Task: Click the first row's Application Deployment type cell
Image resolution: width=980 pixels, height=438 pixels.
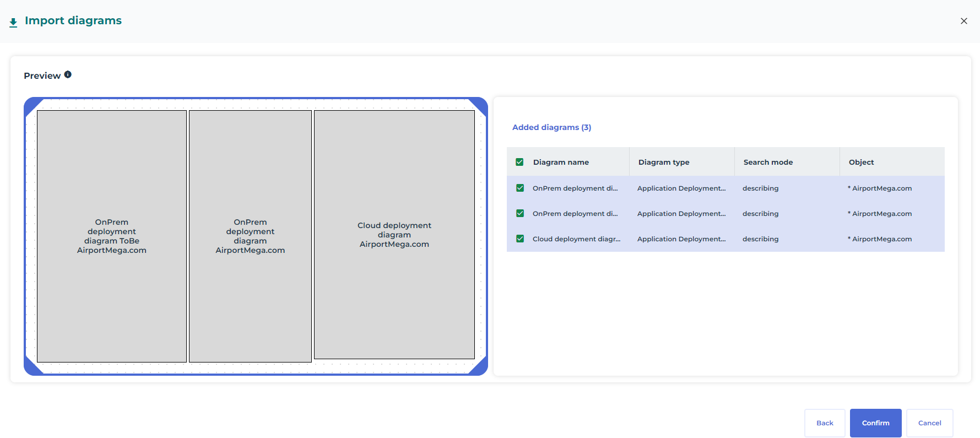Action: point(681,188)
